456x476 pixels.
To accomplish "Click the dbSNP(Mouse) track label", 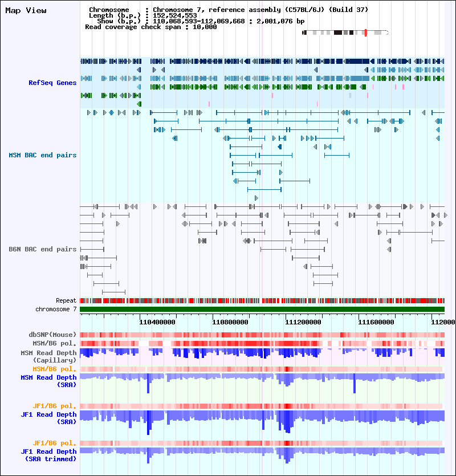I will coord(52,335).
